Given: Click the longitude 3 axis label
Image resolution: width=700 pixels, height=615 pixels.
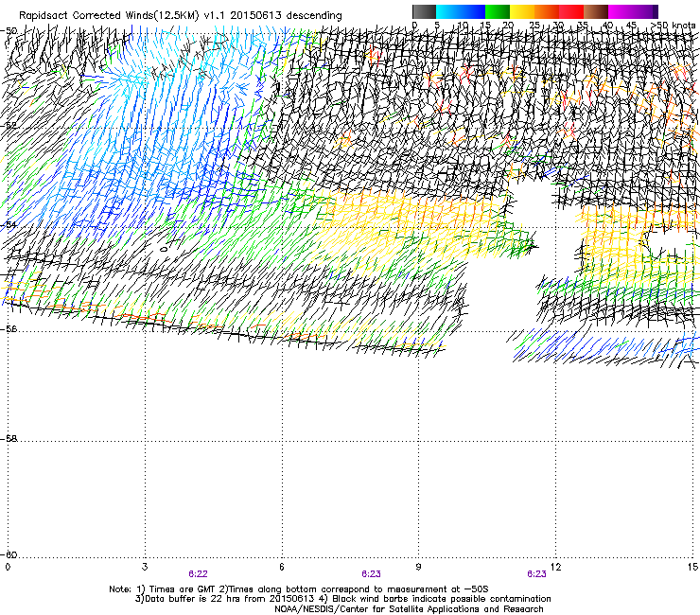Looking at the screenshot, I should (x=145, y=567).
